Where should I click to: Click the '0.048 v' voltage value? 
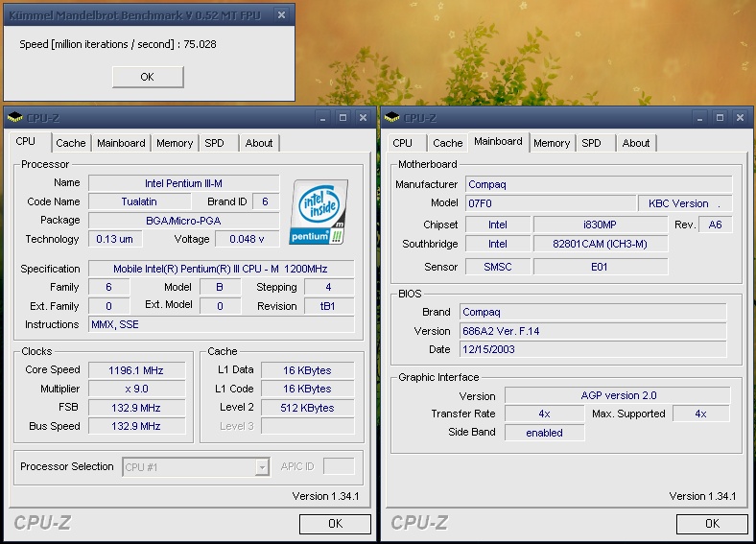coord(247,239)
